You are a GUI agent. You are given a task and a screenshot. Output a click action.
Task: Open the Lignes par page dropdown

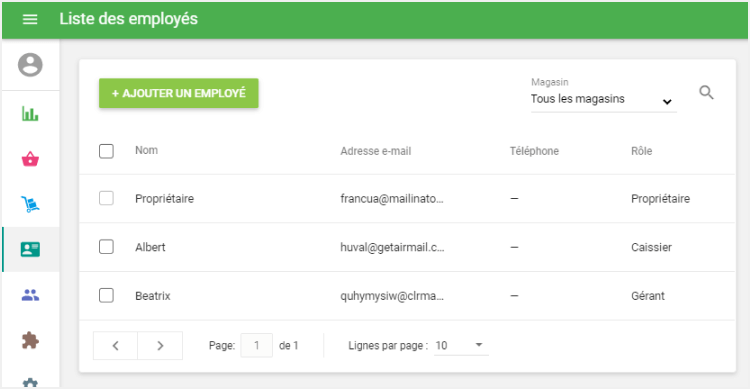(461, 345)
